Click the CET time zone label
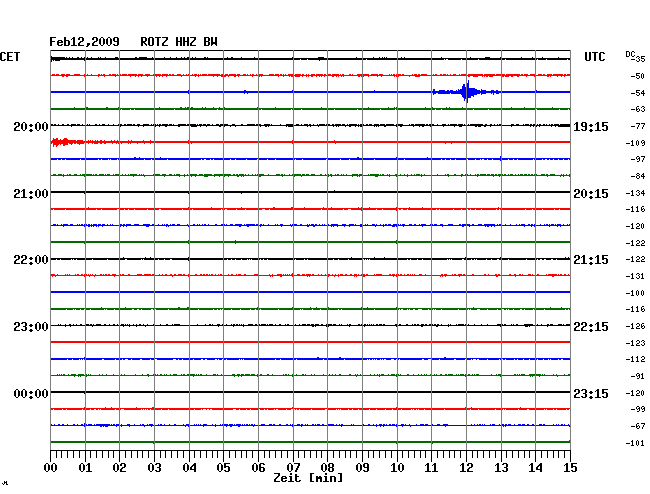This screenshot has height=494, width=650. pyautogui.click(x=10, y=57)
